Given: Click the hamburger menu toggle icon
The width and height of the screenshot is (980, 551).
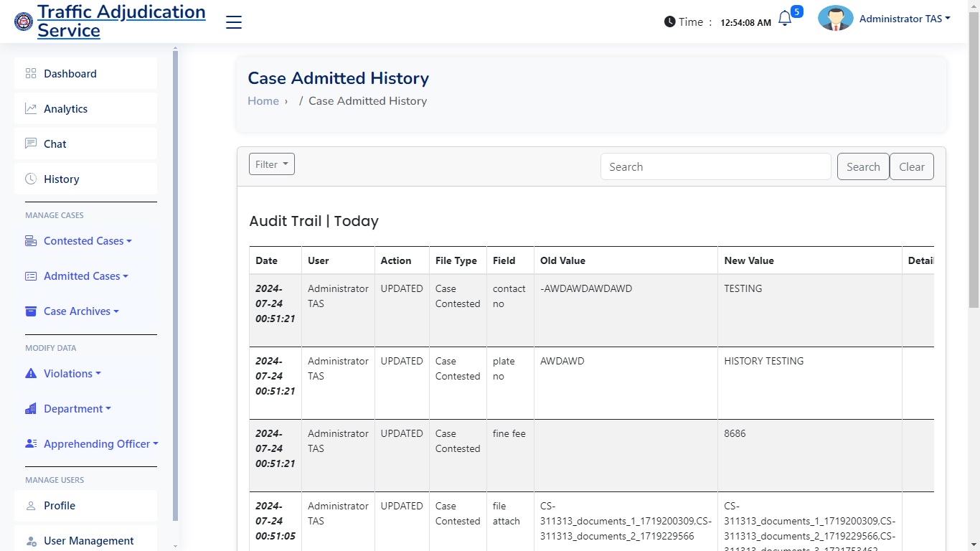Looking at the screenshot, I should (234, 22).
